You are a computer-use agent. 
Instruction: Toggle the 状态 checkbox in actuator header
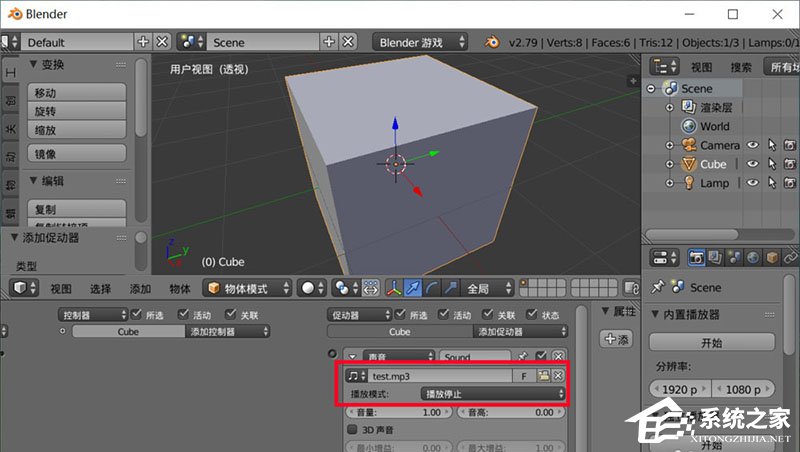532,314
